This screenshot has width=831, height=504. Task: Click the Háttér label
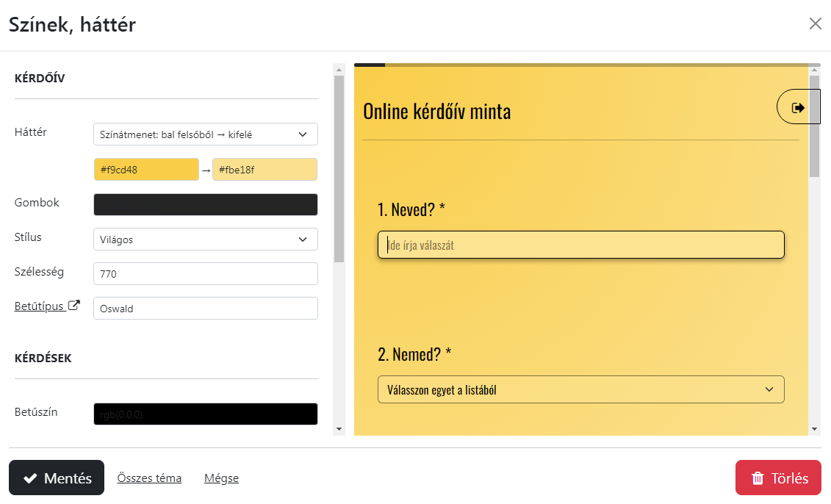(x=31, y=132)
